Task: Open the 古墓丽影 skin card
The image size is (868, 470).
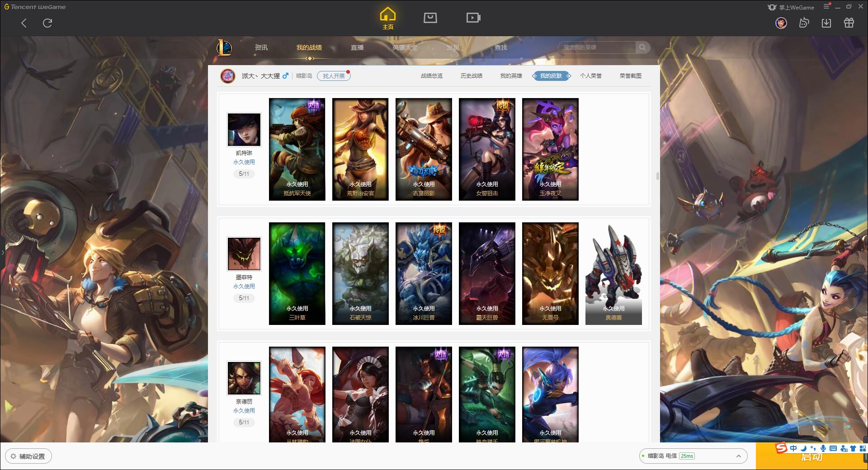Action: (x=424, y=149)
